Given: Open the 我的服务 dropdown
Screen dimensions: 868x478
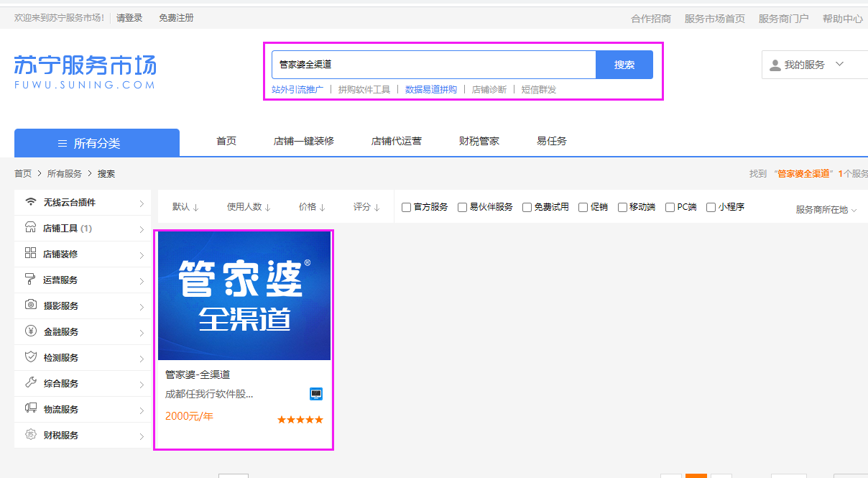Looking at the screenshot, I should pos(815,65).
